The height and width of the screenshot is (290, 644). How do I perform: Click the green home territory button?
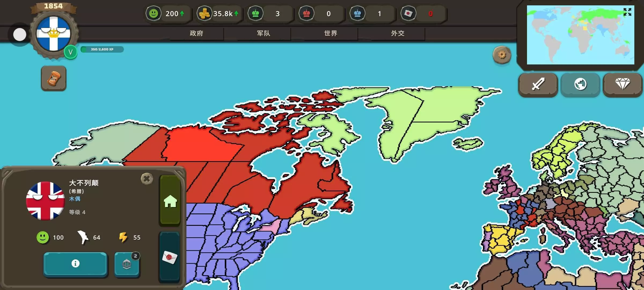(x=170, y=201)
